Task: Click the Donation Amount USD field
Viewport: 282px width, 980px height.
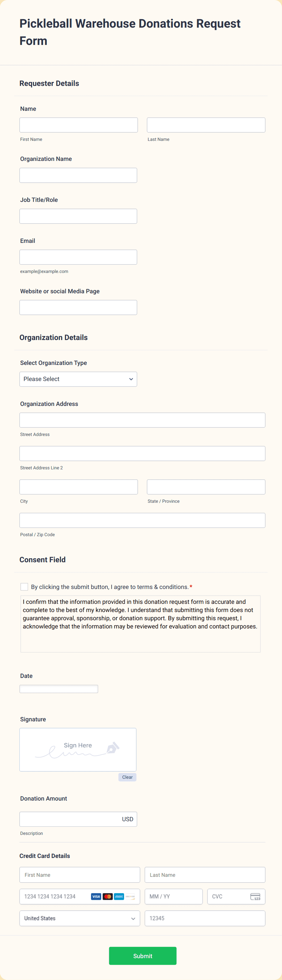Action: click(78, 819)
